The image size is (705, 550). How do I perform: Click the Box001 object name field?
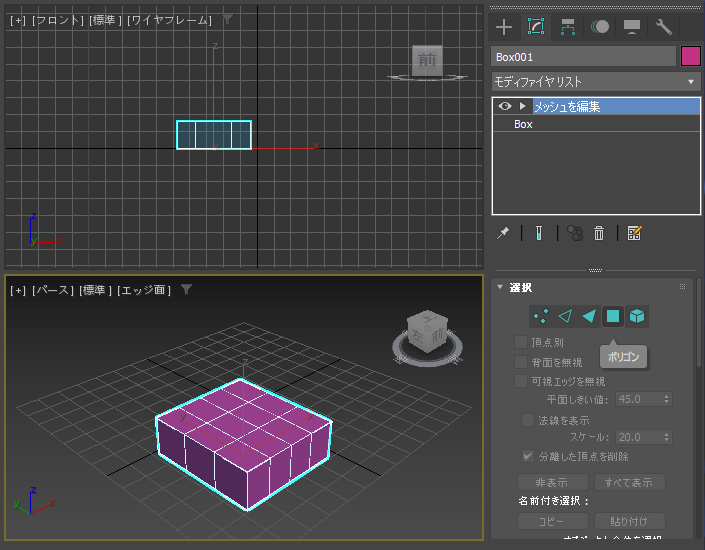(x=583, y=57)
